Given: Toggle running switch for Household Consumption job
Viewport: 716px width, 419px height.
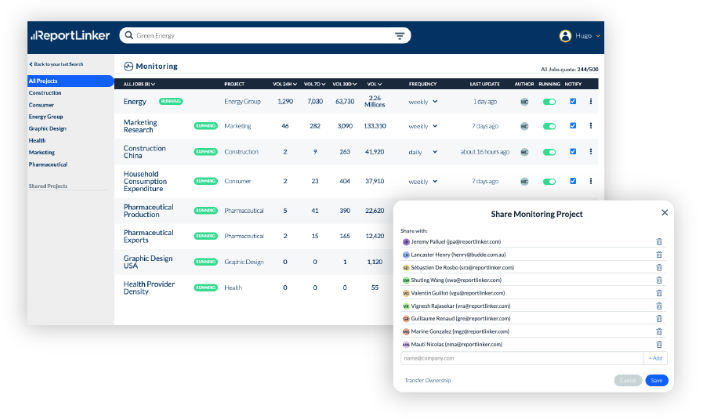Looking at the screenshot, I should [x=549, y=182].
